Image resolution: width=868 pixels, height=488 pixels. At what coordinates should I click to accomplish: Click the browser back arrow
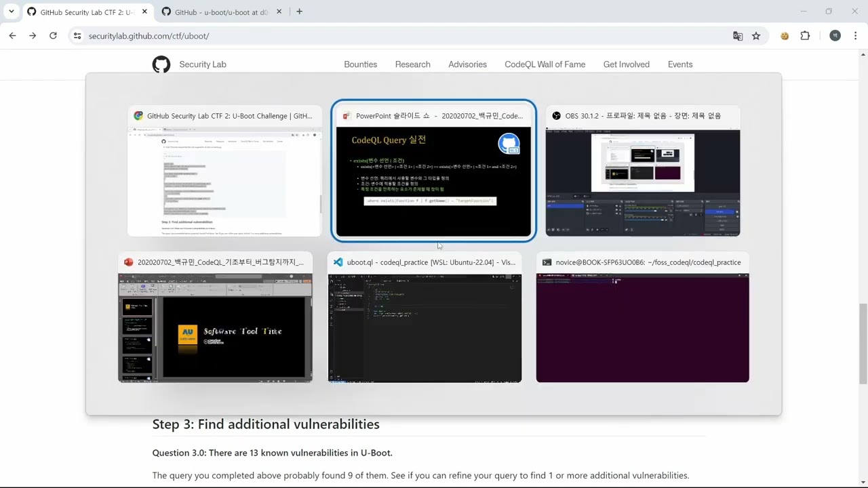pyautogui.click(x=12, y=36)
